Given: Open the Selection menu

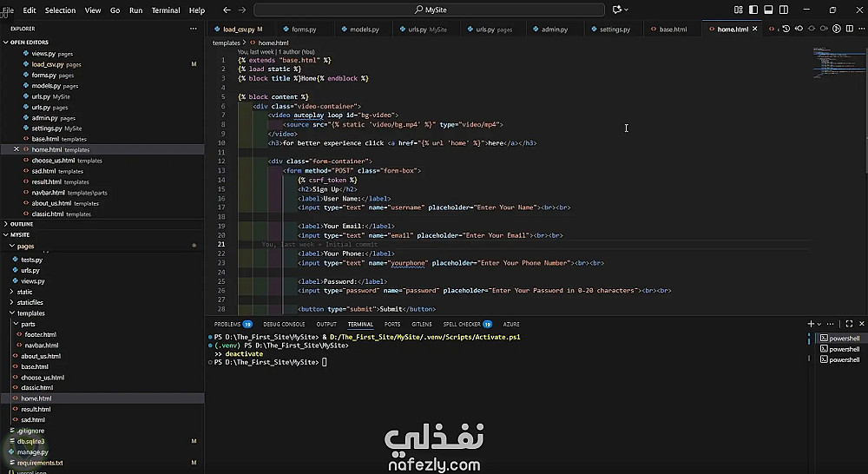Looking at the screenshot, I should click(x=61, y=10).
